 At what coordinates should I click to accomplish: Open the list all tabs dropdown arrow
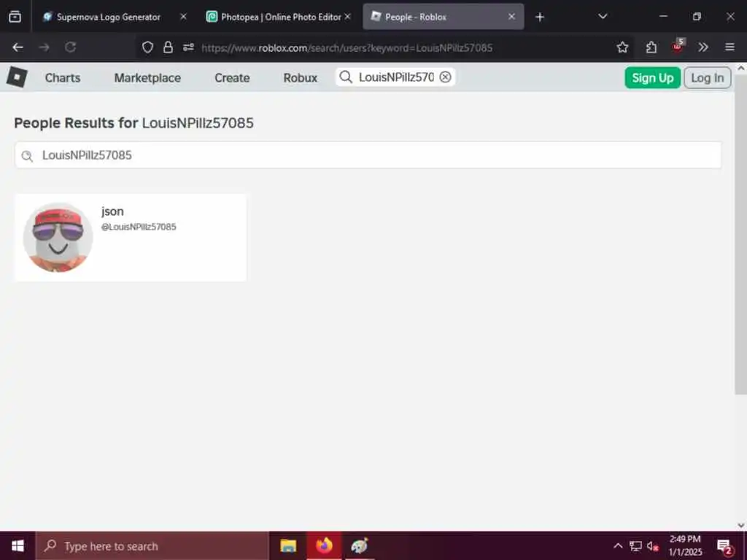[603, 17]
